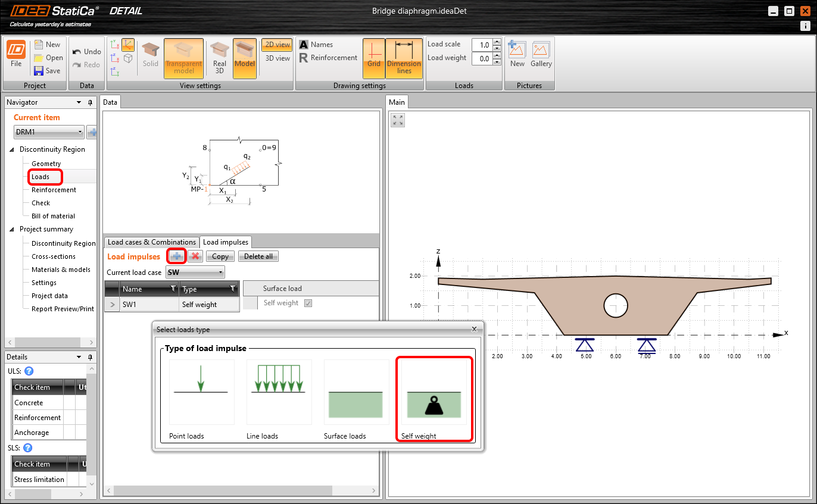Click the Load scale value field
The width and height of the screenshot is (817, 504).
481,45
